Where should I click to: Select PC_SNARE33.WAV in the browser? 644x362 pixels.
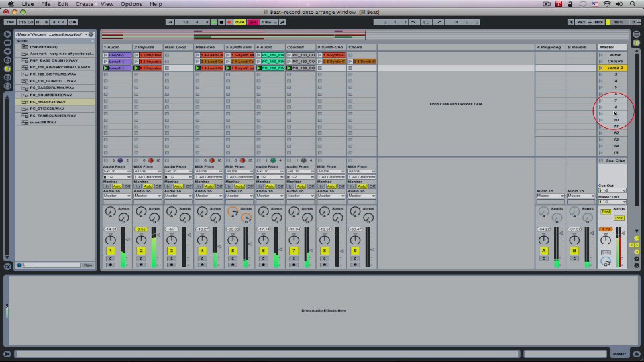[55, 101]
